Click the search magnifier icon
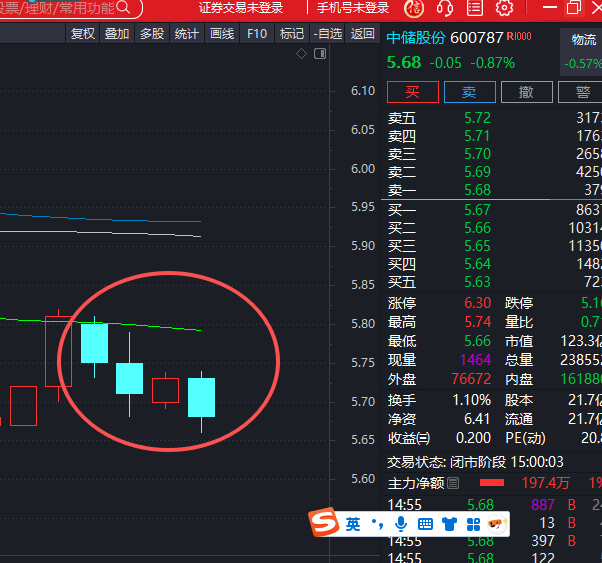 (123, 7)
